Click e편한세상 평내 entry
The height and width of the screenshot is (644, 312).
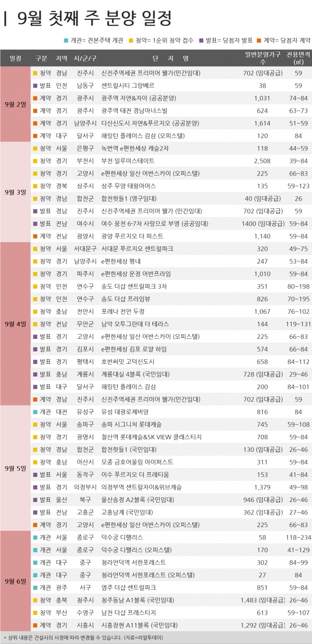point(122,261)
